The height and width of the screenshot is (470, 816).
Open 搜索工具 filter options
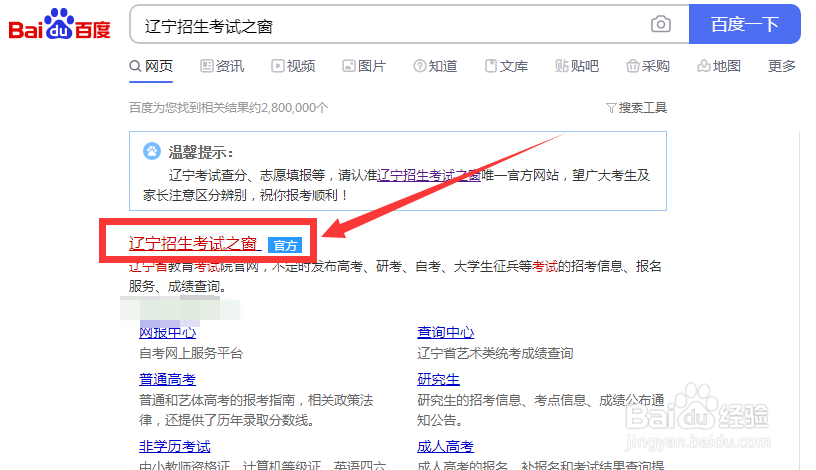(636, 108)
